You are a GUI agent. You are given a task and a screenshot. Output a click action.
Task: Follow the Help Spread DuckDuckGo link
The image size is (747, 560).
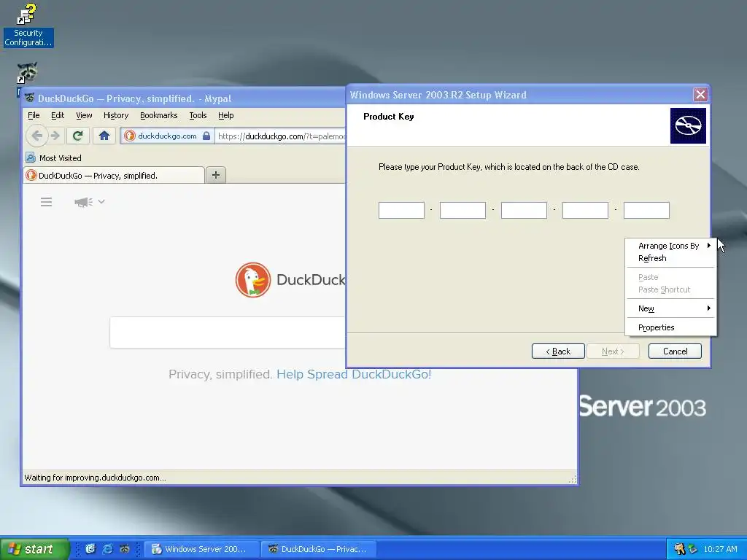tap(354, 374)
